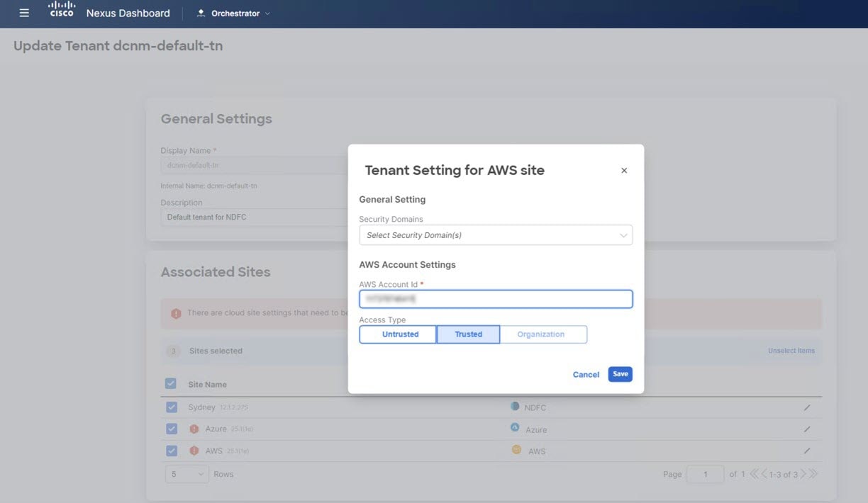Viewport: 868px width, 503px height.
Task: Open the hamburger navigation menu
Action: 23,13
